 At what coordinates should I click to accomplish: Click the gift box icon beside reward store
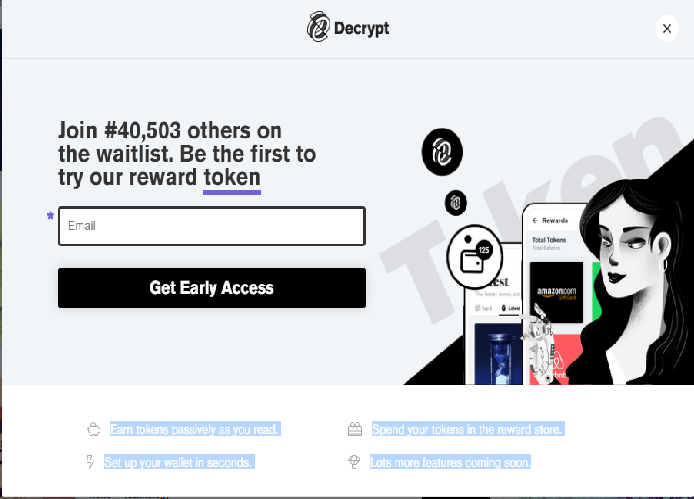point(355,429)
